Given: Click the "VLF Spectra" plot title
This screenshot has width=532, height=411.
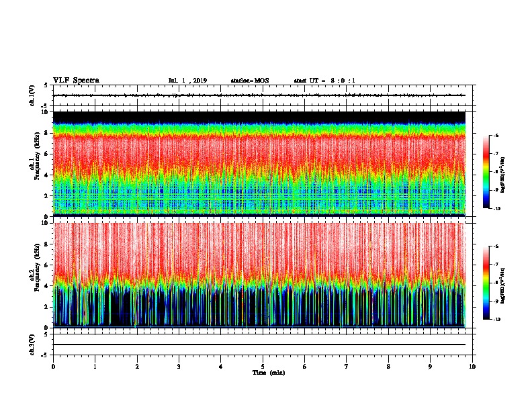Looking at the screenshot, I should click(76, 81).
